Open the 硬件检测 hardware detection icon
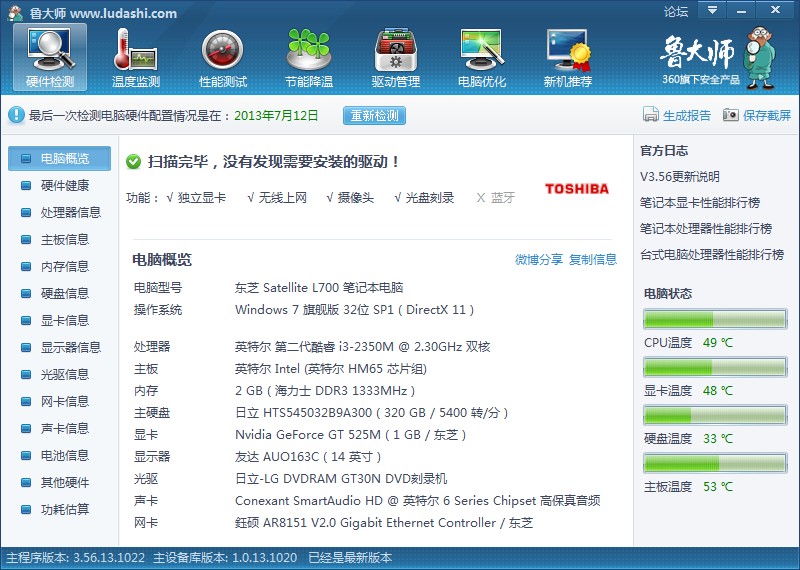The width and height of the screenshot is (800, 570). point(50,57)
